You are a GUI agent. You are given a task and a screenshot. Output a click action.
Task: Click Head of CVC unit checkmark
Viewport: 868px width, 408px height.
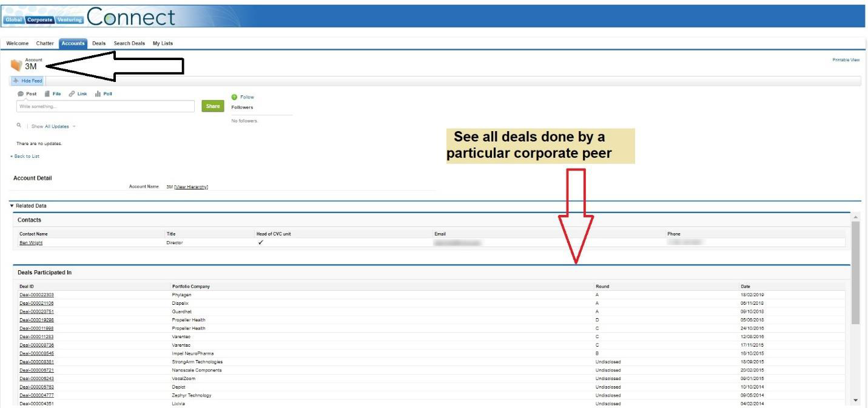pyautogui.click(x=261, y=243)
